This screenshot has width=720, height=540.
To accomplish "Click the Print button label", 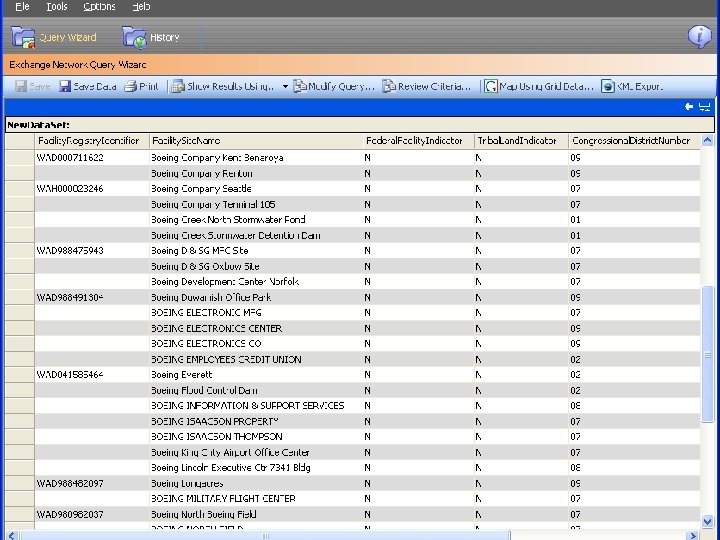I will pyautogui.click(x=149, y=86).
